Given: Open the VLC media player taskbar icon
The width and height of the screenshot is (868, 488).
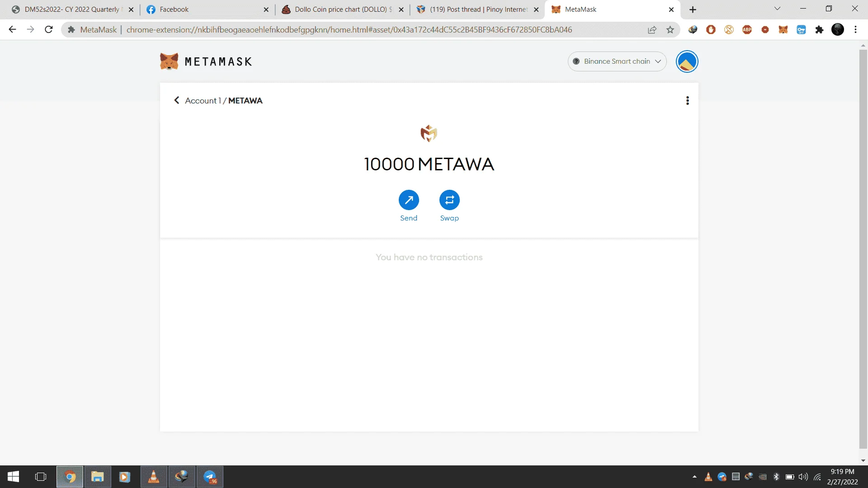Looking at the screenshot, I should coord(154,477).
